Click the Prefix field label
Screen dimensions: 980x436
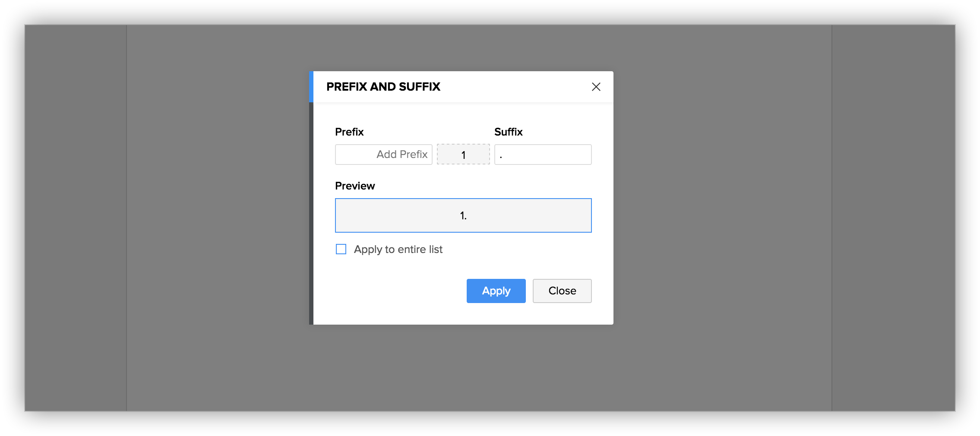[349, 132]
